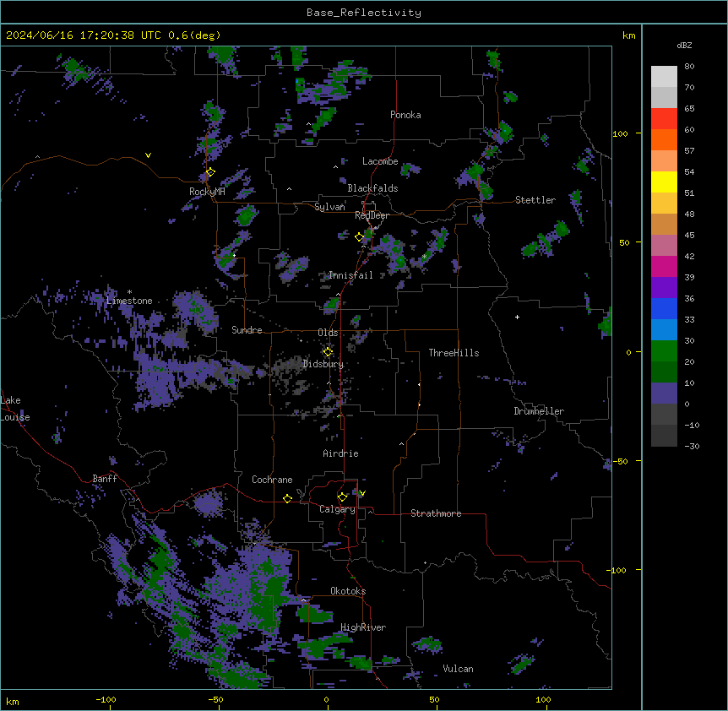728x711 pixels.
Task: Click the HighRiver town label
Action: pos(363,627)
